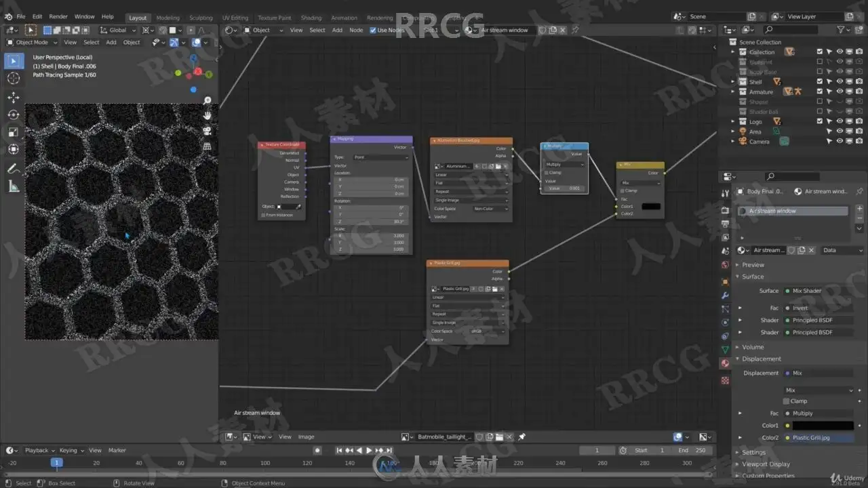Open the Global transform orientation dropdown

point(117,30)
